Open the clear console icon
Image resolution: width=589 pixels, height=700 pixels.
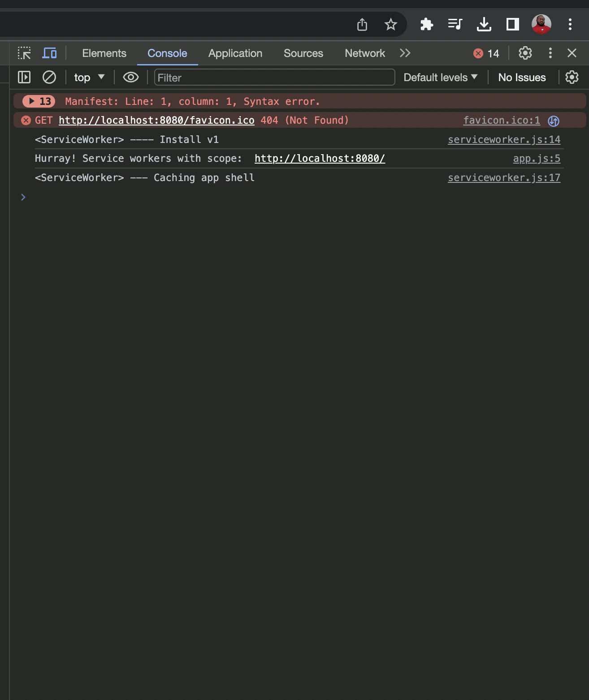[49, 77]
